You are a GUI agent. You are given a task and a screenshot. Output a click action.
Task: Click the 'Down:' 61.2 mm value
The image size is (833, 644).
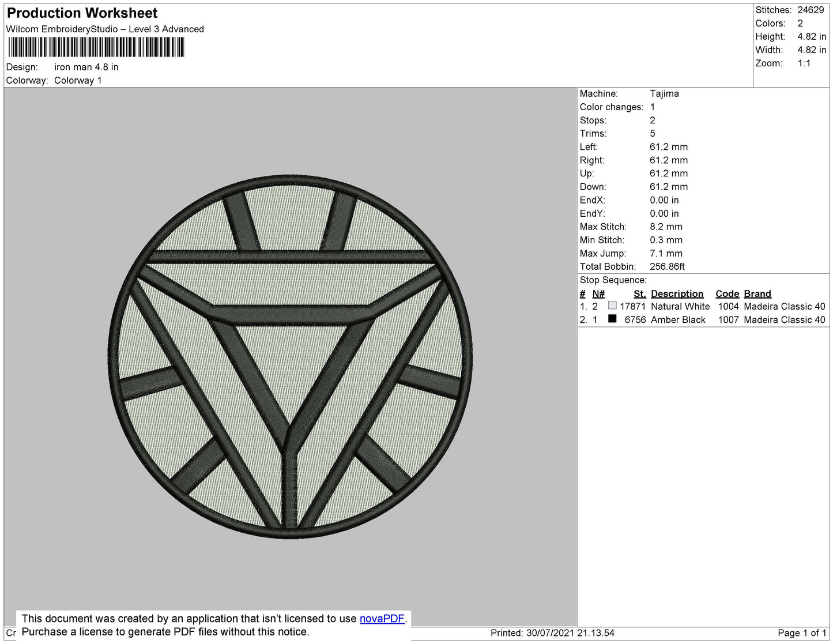point(669,186)
